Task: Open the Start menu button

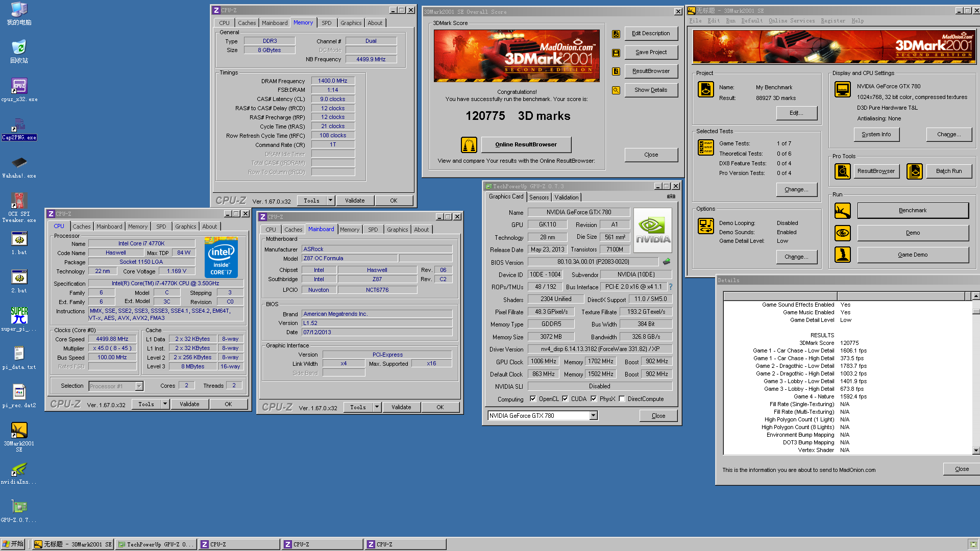Action: click(x=13, y=544)
